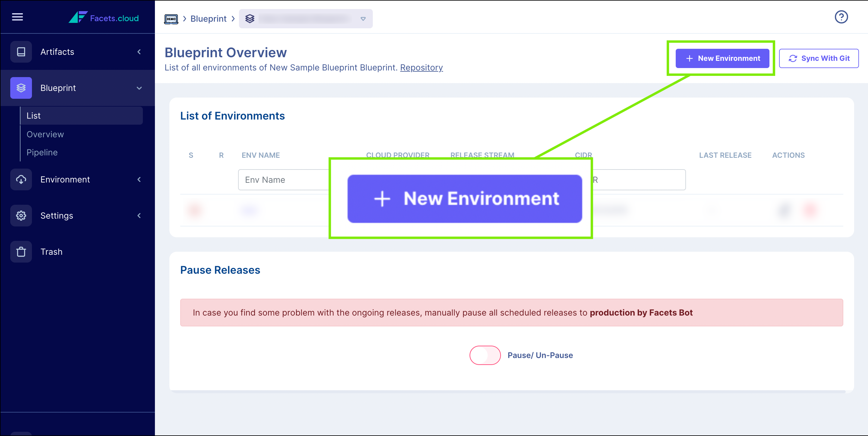Click the Facets.cloud logo

click(x=104, y=17)
